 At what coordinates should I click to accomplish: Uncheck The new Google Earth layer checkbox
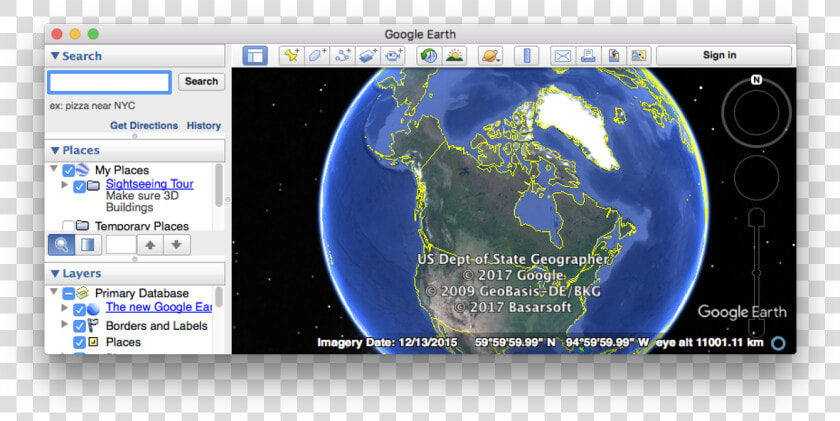[x=79, y=310]
